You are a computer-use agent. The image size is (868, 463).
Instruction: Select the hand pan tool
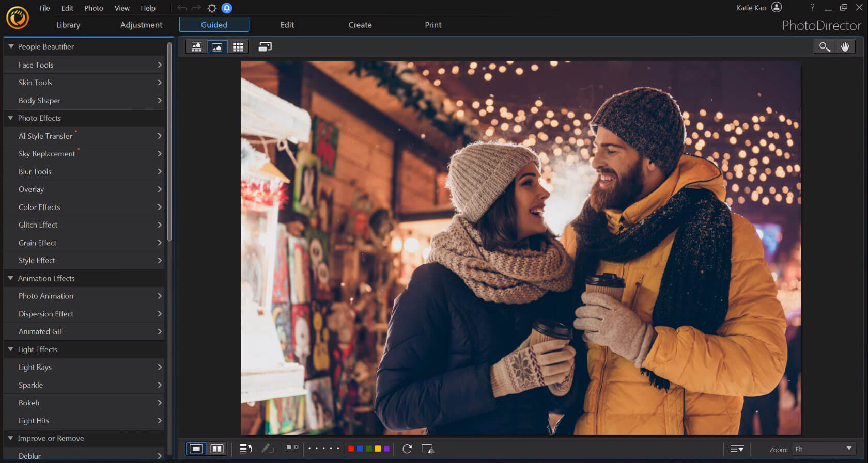pos(845,47)
